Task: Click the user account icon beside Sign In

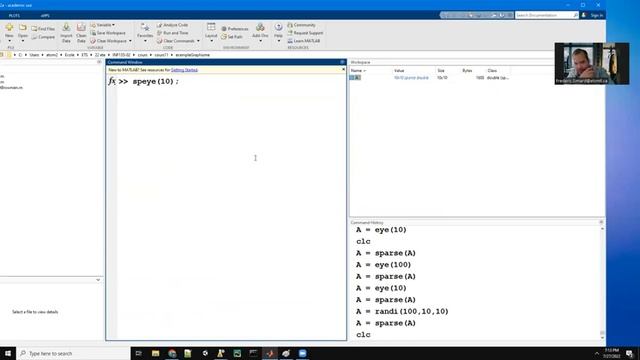Action: [x=584, y=15]
